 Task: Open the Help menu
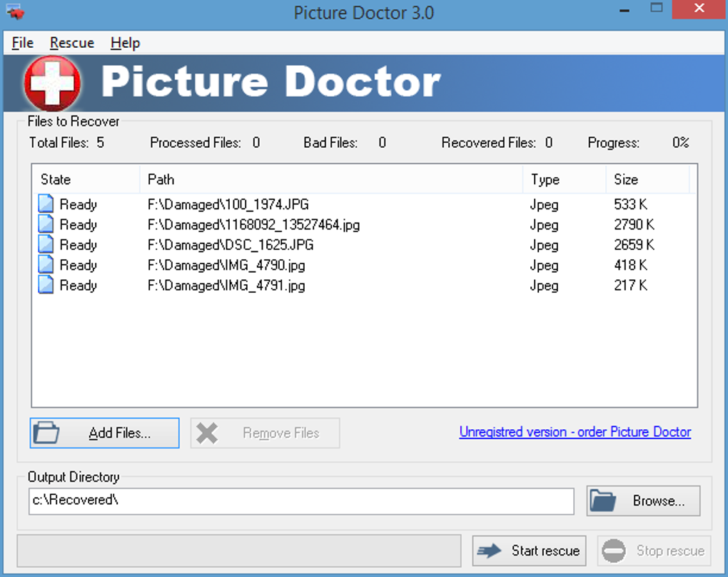click(x=125, y=43)
